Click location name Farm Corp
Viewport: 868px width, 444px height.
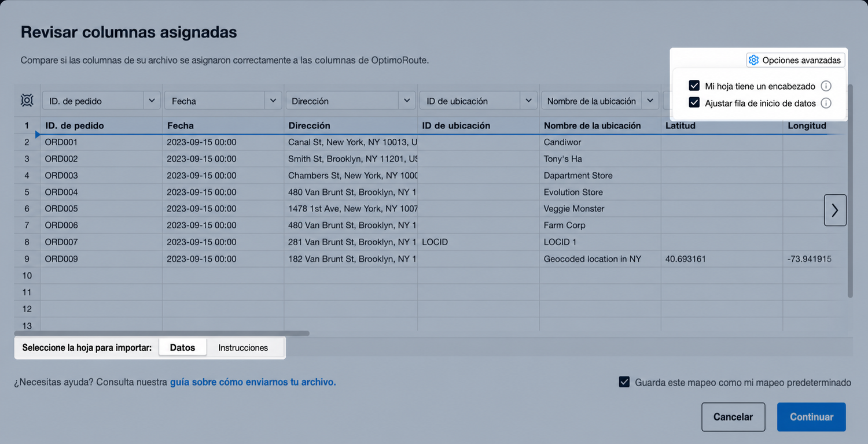tap(600, 225)
